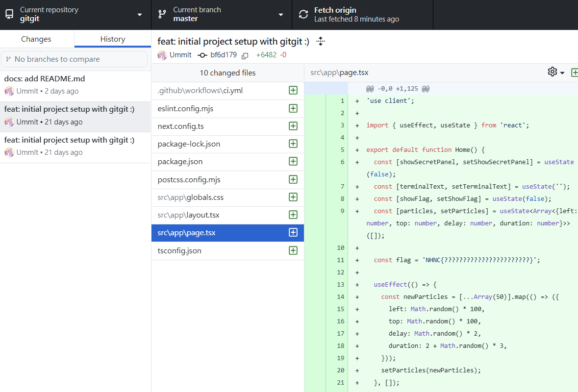The image size is (578, 392).
Task: Select the src\app\globals.css file
Action: [x=227, y=197]
